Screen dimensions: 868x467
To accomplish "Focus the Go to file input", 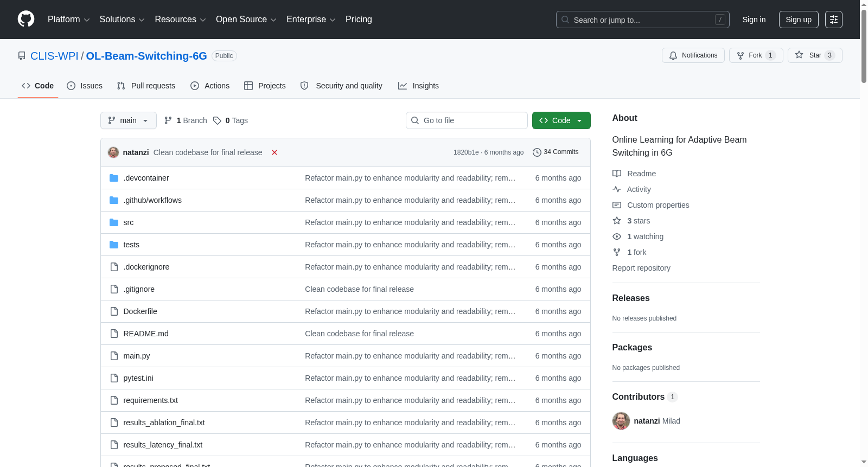I will coord(467,120).
